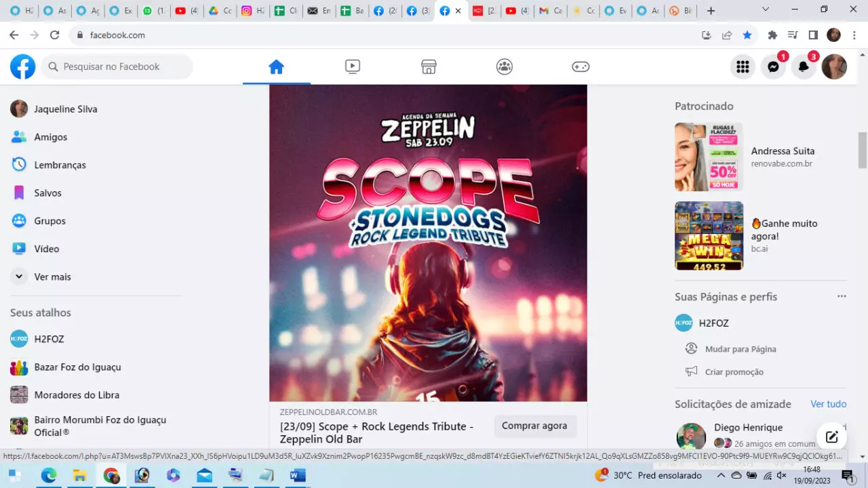Open the notifications bell icon
This screenshot has width=868, height=488.
pos(804,66)
